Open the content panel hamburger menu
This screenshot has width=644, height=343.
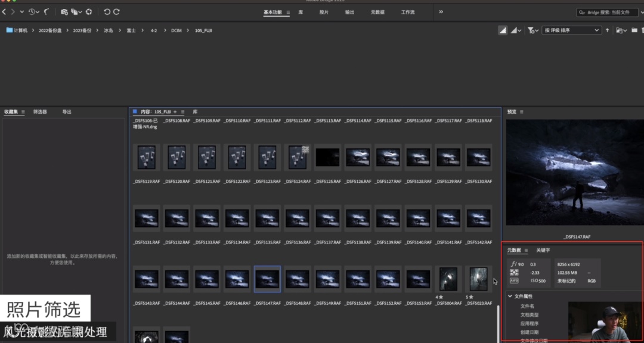pos(183,111)
